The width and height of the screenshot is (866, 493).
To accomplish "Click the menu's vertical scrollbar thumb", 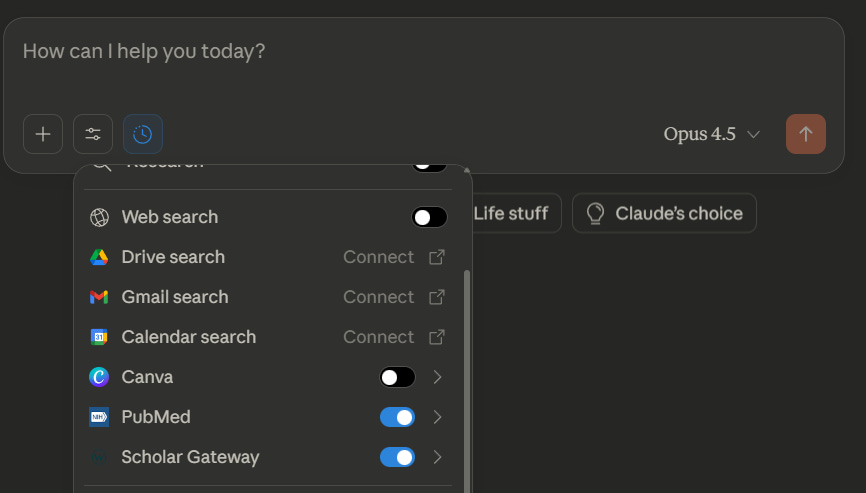I will (467, 381).
